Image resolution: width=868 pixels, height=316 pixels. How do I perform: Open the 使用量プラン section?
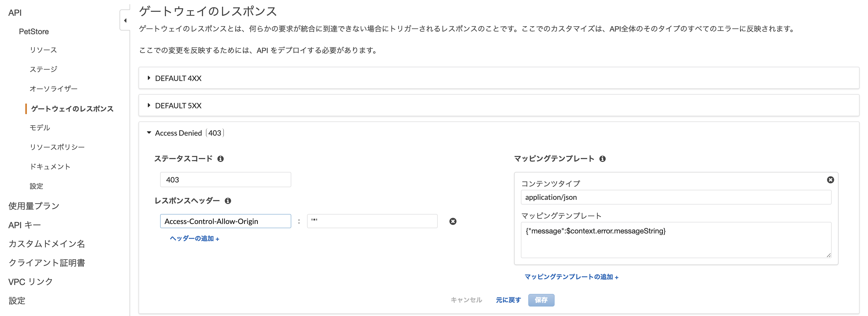click(x=33, y=205)
